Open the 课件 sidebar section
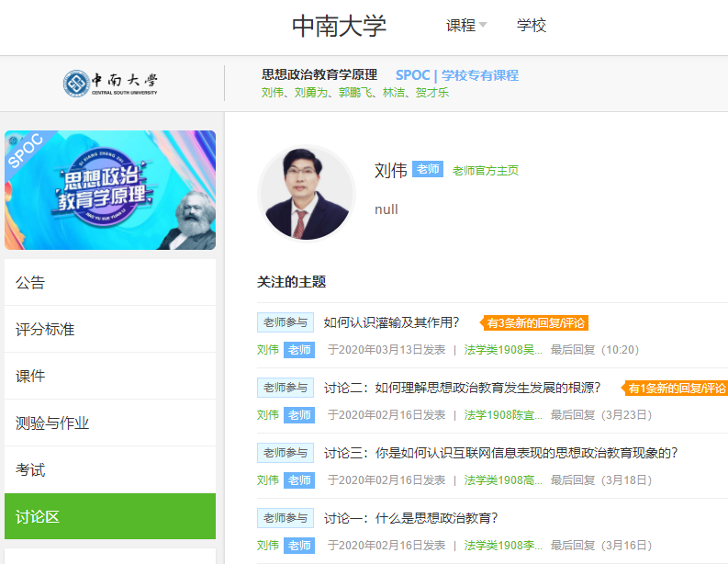 [x=110, y=376]
